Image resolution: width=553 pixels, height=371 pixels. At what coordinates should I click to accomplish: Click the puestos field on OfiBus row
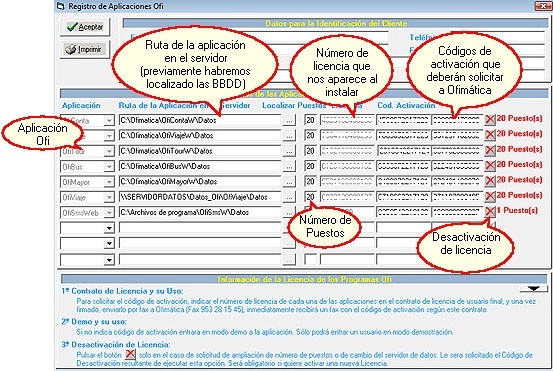pyautogui.click(x=310, y=166)
